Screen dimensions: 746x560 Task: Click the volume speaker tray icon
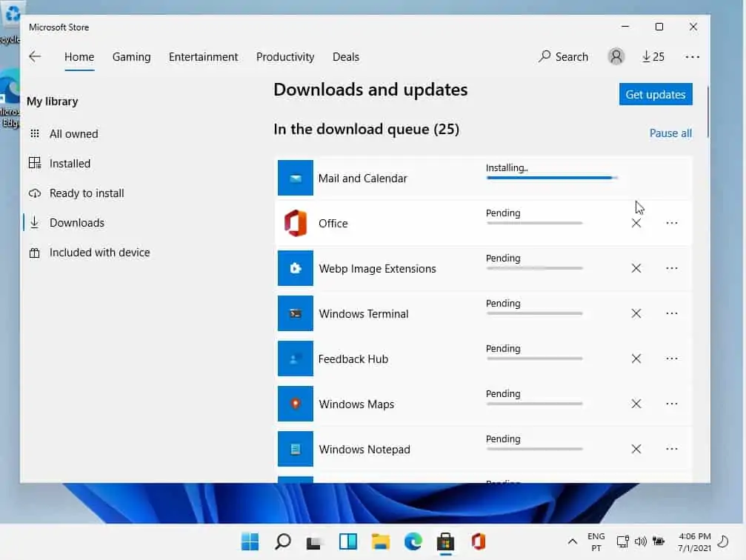640,541
